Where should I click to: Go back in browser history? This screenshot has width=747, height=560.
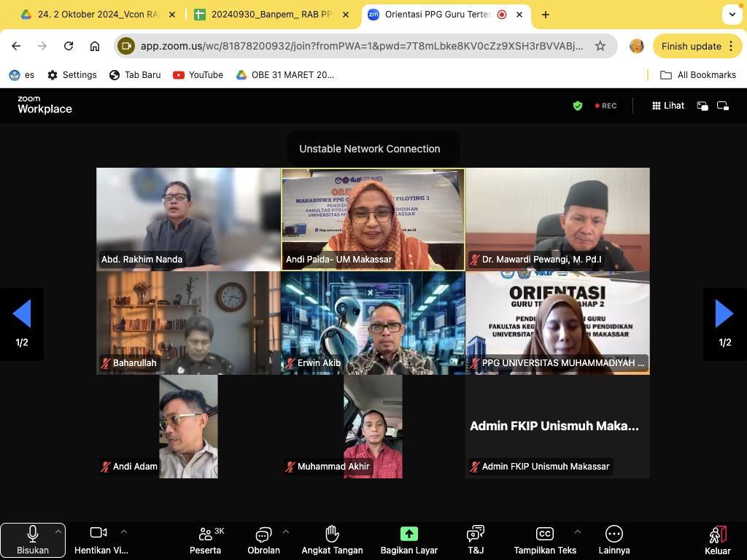pyautogui.click(x=16, y=46)
